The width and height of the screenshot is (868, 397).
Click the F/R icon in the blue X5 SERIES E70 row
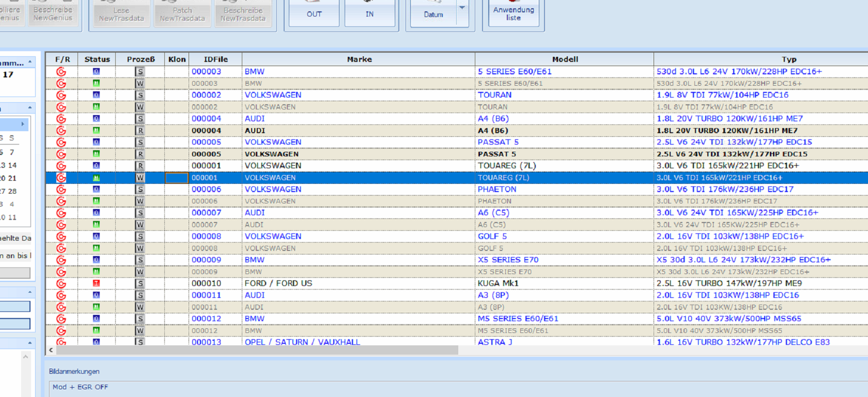[61, 260]
